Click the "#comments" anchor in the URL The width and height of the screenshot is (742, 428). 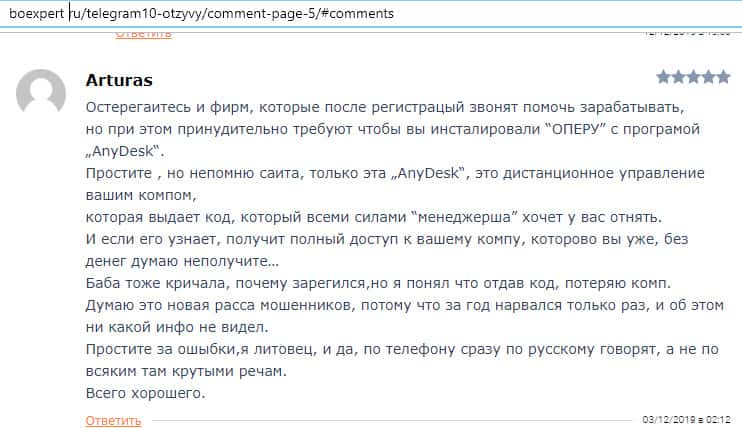coord(357,14)
